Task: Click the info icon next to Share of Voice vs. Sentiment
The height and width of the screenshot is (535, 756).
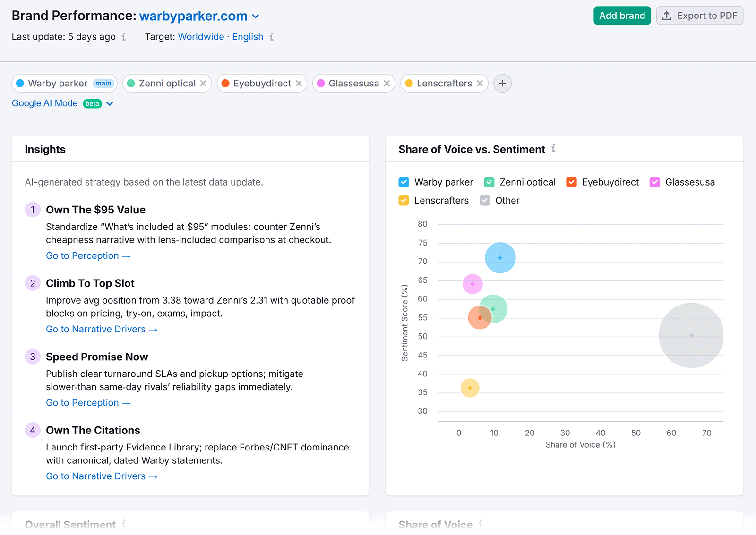Action: 554,149
